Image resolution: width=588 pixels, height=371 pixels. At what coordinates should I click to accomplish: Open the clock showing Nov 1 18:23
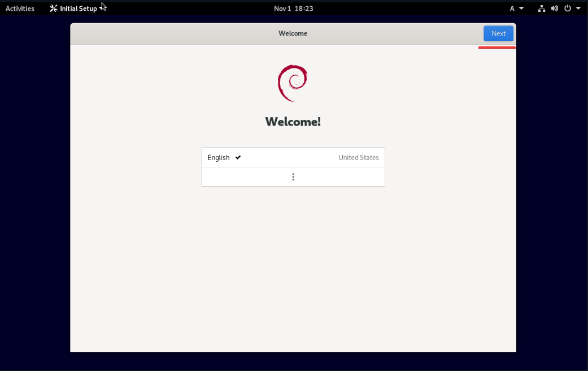point(293,8)
